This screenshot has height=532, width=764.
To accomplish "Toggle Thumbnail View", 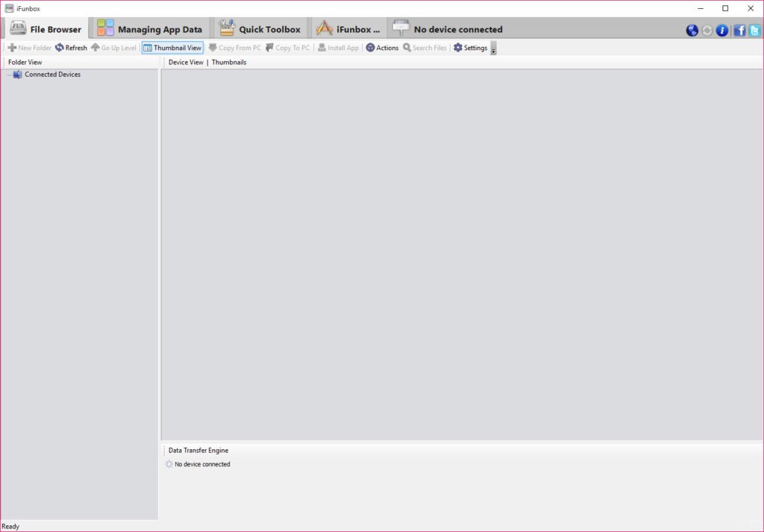I will [172, 48].
